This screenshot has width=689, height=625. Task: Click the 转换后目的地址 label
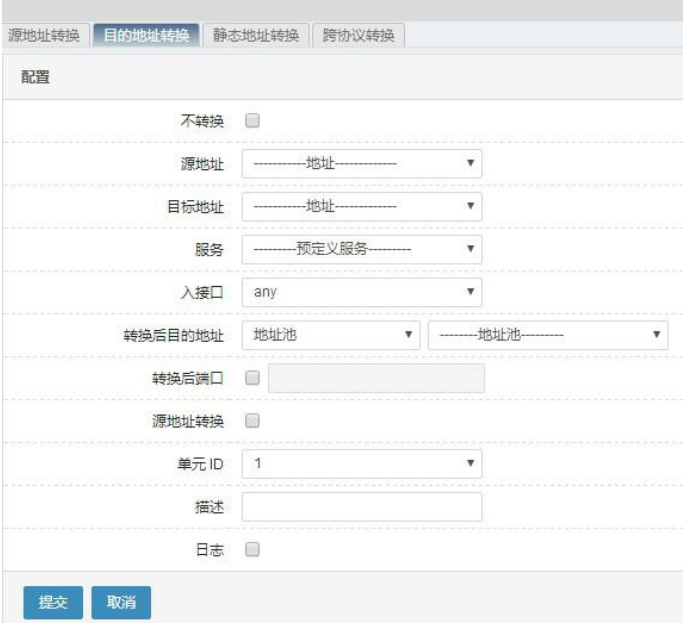174,336
